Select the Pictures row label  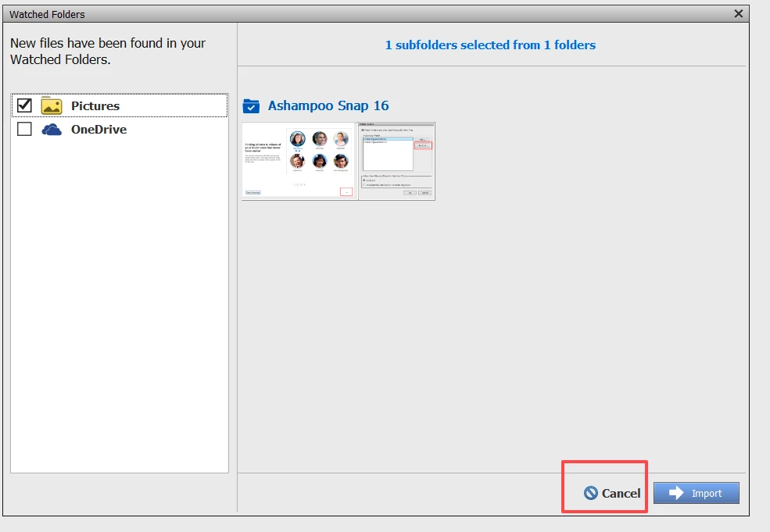coord(95,105)
